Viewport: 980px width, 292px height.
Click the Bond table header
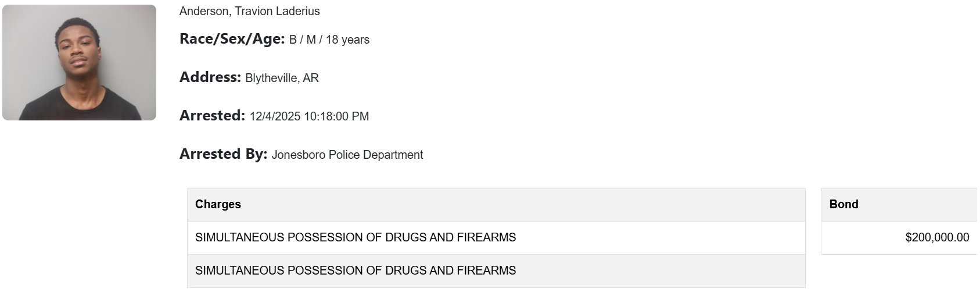(x=843, y=204)
